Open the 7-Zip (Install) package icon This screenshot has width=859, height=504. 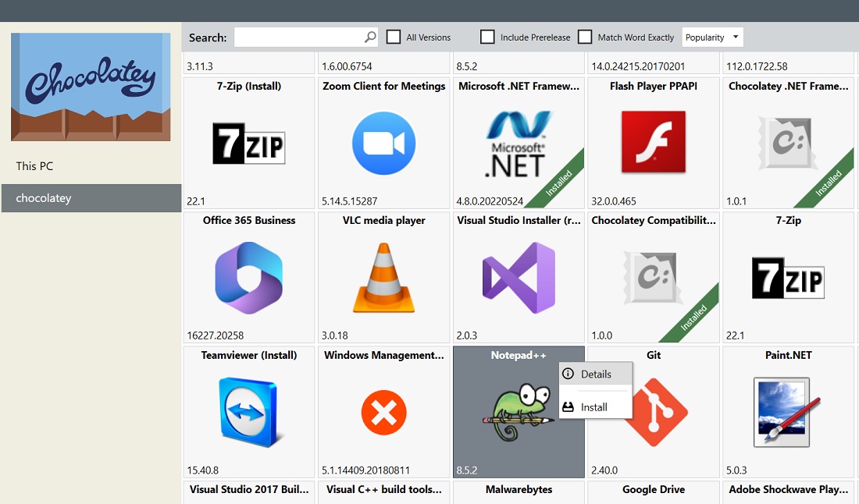point(248,144)
